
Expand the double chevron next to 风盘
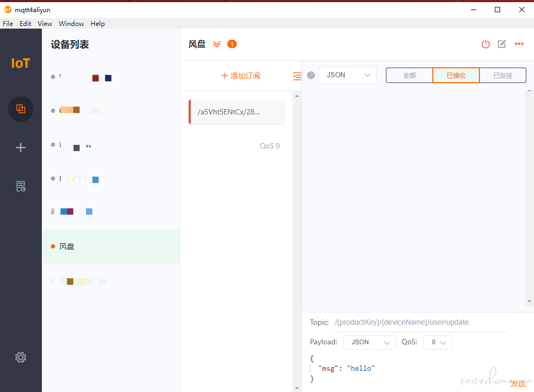pyautogui.click(x=217, y=44)
